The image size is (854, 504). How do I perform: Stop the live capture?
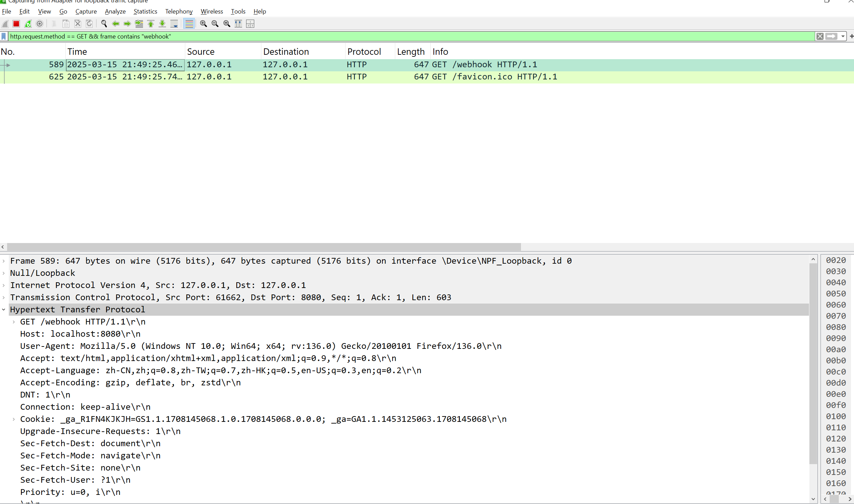point(16,23)
